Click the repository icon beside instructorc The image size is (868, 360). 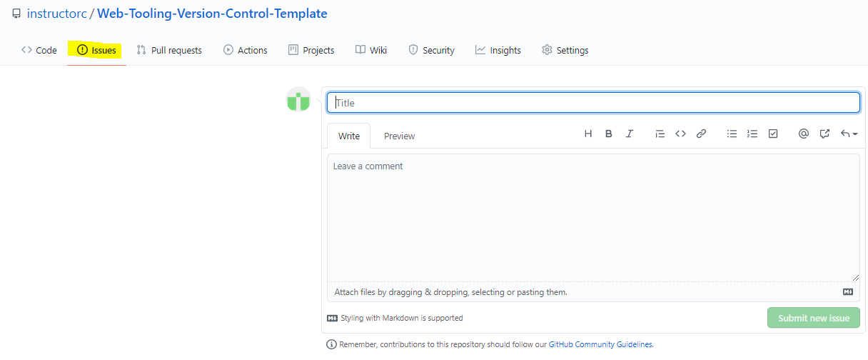16,14
